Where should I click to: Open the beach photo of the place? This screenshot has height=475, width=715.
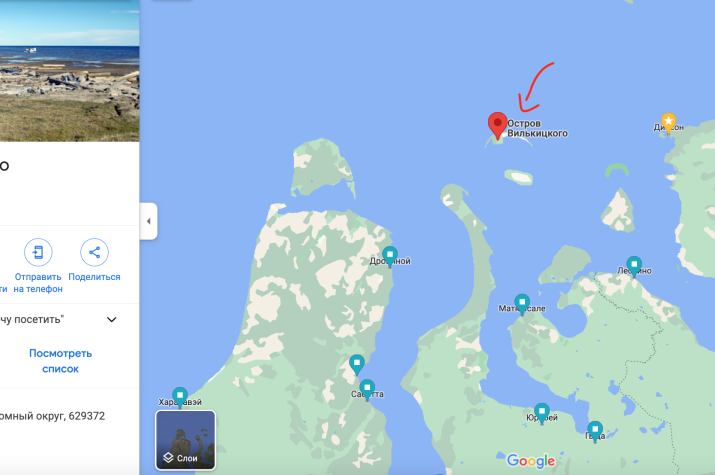click(x=70, y=71)
